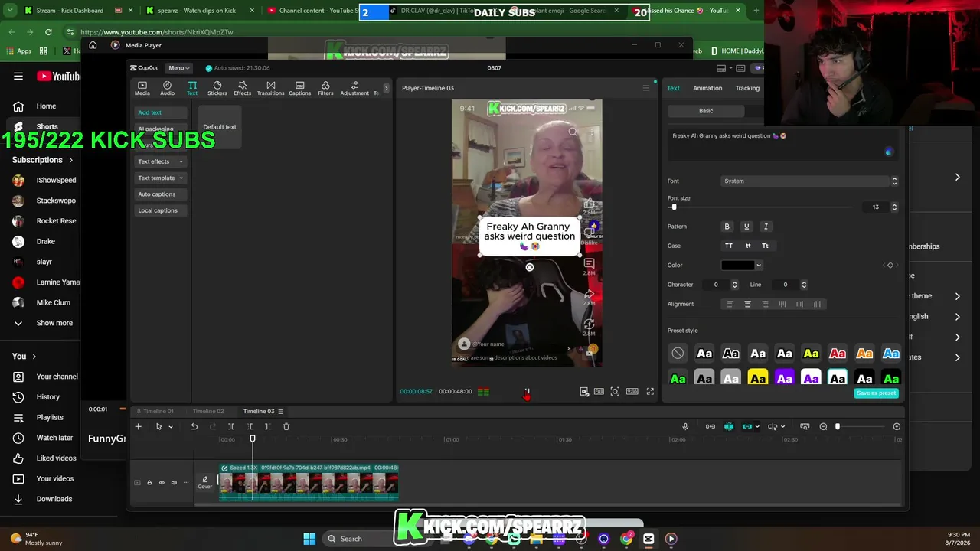The width and height of the screenshot is (980, 551).
Task: Select the video clip on the timeline
Action: [x=309, y=482]
